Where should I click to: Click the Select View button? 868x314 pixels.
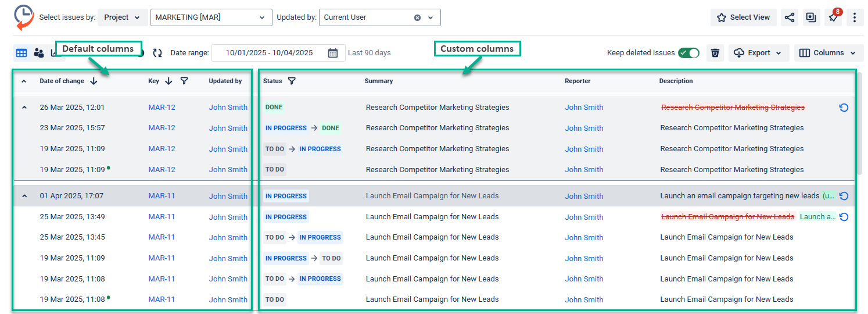[743, 17]
